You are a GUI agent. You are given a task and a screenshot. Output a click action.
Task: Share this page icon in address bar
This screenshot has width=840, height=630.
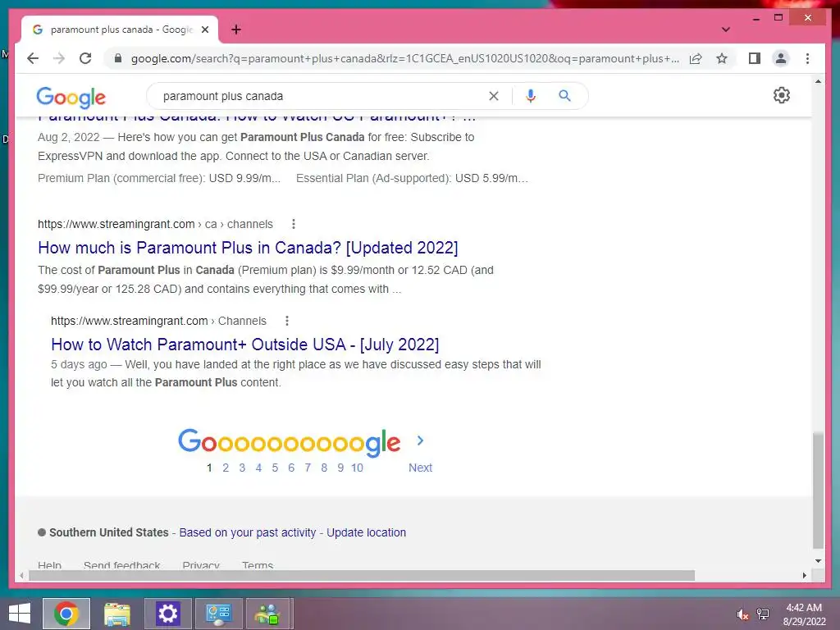pyautogui.click(x=696, y=58)
